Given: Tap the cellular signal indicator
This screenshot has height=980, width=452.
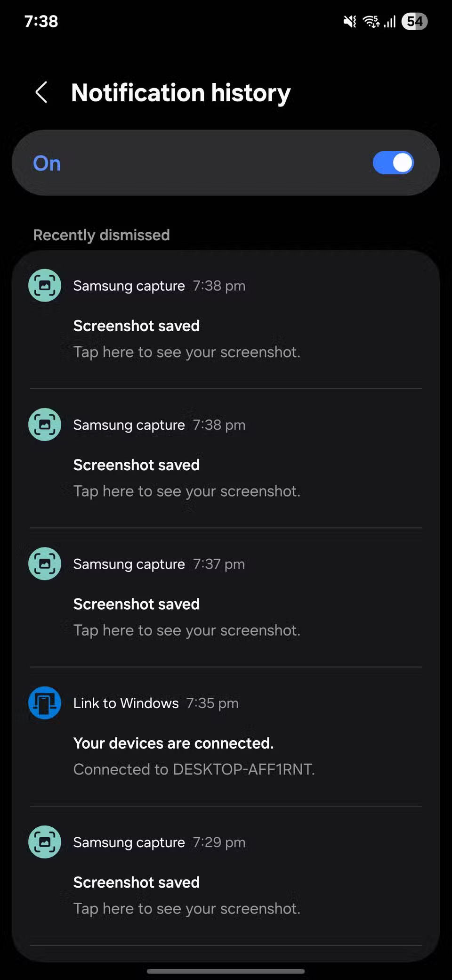Looking at the screenshot, I should pos(389,21).
